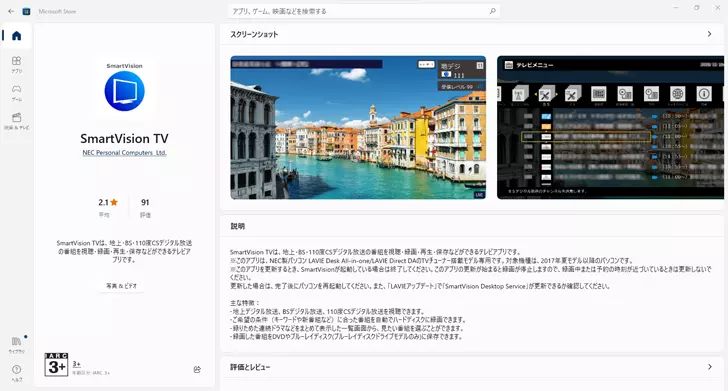Click the 写真 & ビデオ category button
Image resolution: width=728 pixels, height=391 pixels.
pos(121,286)
